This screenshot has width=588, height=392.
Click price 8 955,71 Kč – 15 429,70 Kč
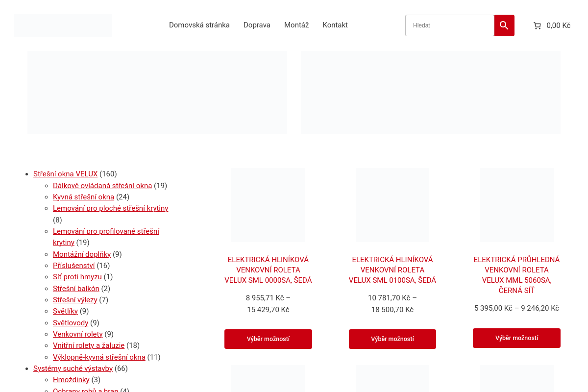[268, 304]
